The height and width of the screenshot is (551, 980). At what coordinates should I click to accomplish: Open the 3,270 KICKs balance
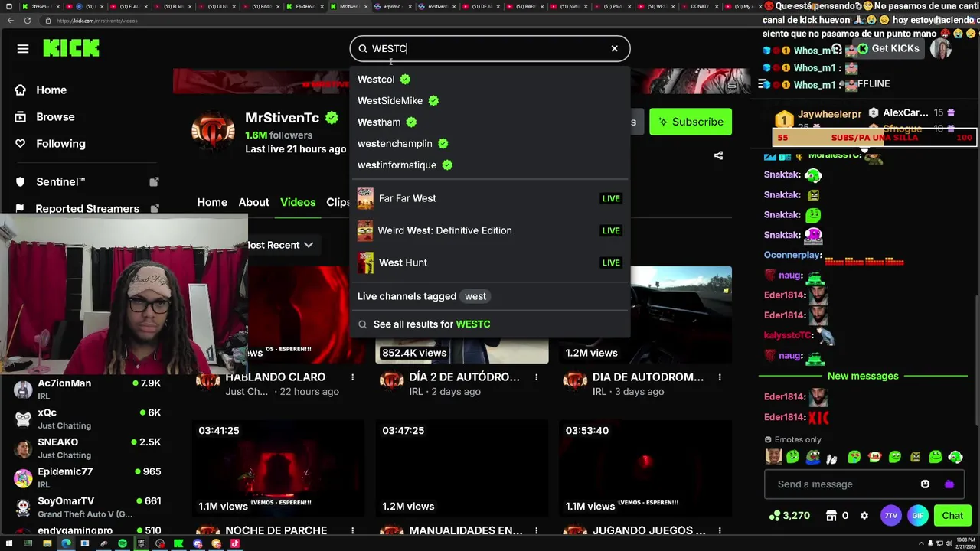click(790, 516)
